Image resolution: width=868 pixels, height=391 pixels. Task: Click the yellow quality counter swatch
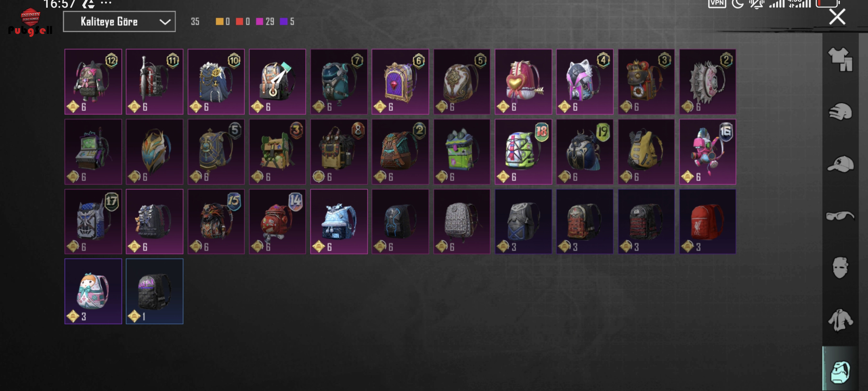point(219,21)
